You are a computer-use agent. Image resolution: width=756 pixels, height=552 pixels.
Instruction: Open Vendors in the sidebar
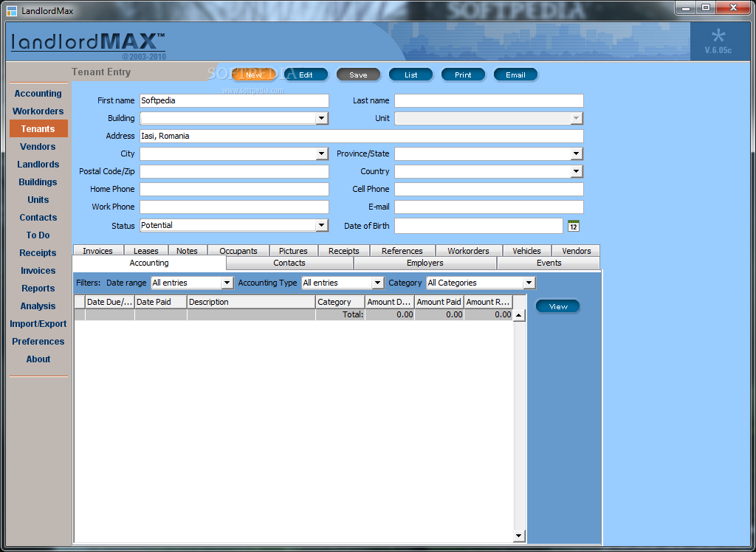[38, 147]
